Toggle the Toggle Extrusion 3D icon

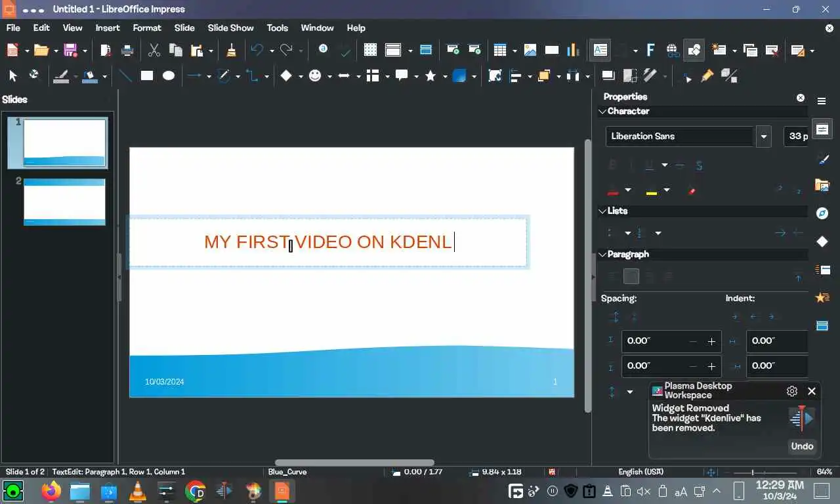(729, 76)
